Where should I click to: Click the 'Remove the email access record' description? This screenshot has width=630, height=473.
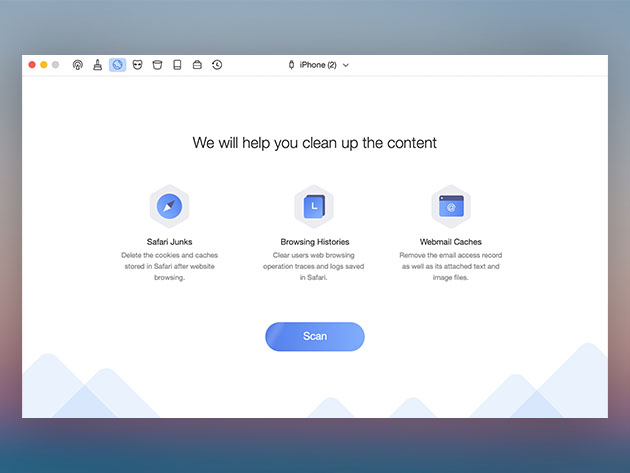coord(450,266)
